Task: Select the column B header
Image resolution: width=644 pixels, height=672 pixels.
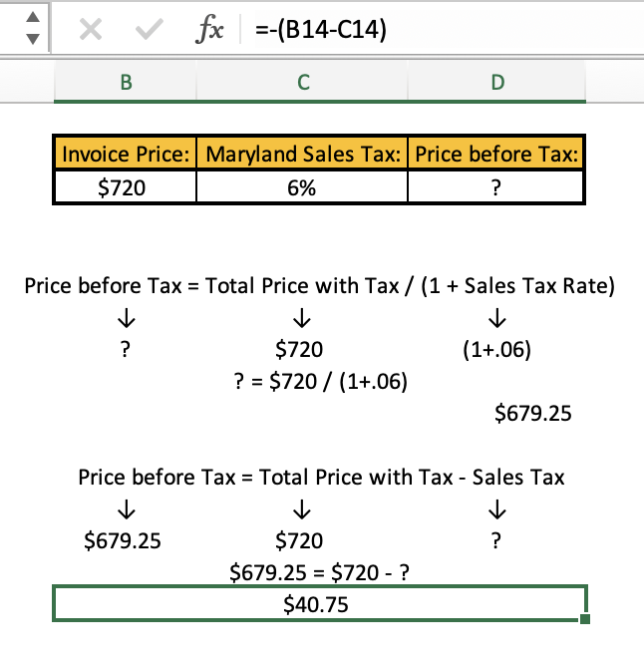Action: [125, 82]
